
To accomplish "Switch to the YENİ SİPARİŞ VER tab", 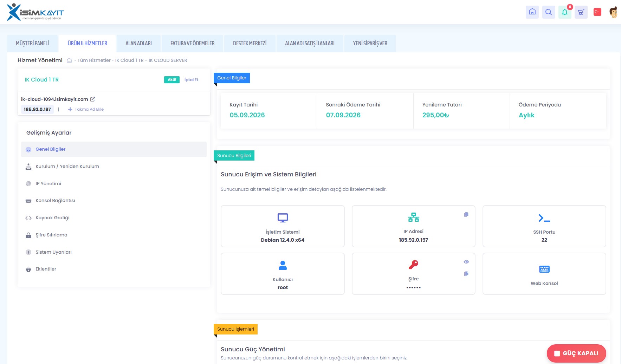I will 370,43.
